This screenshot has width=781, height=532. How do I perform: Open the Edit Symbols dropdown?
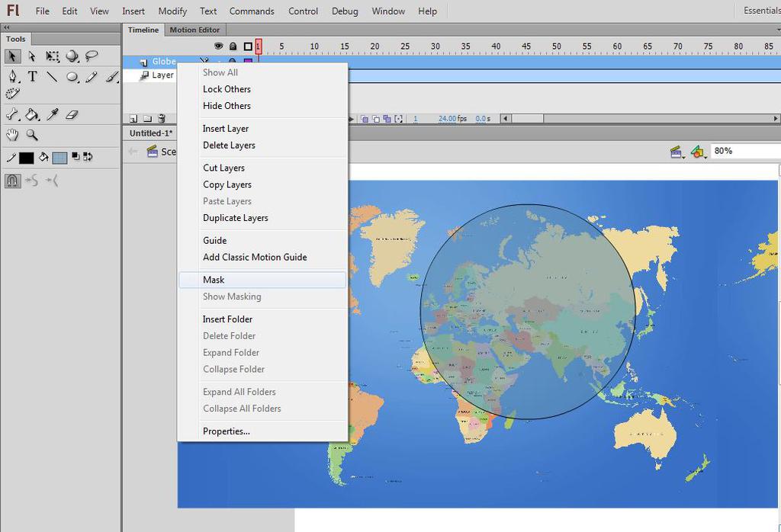[698, 152]
